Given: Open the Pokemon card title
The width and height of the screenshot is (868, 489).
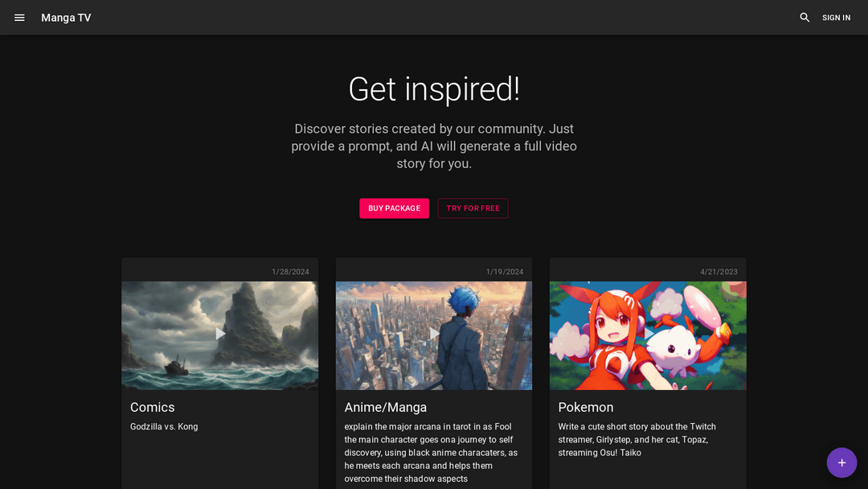Looking at the screenshot, I should [x=586, y=407].
